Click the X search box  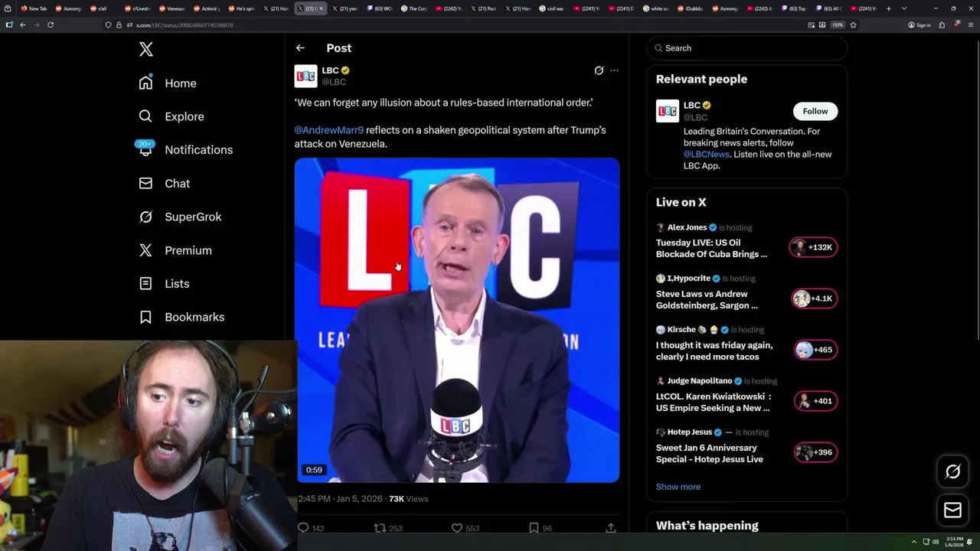(x=747, y=48)
